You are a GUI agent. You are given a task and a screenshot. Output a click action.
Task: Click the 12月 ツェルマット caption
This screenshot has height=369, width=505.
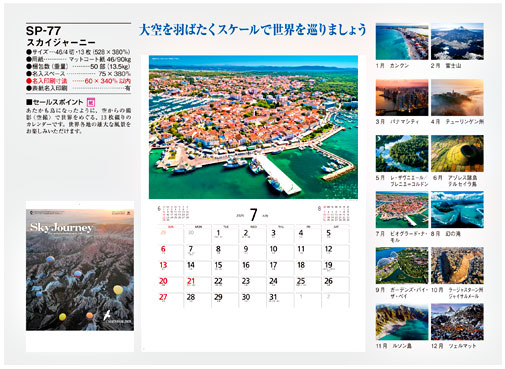pos(453,346)
